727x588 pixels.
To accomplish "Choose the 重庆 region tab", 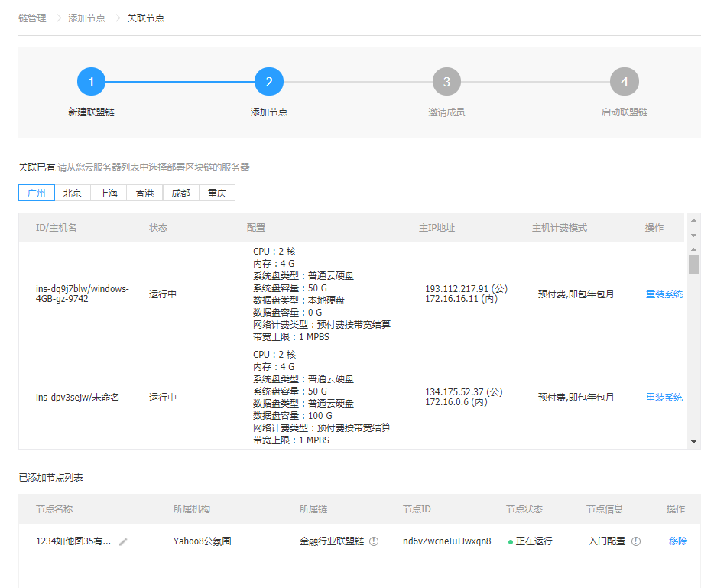I will coord(217,193).
